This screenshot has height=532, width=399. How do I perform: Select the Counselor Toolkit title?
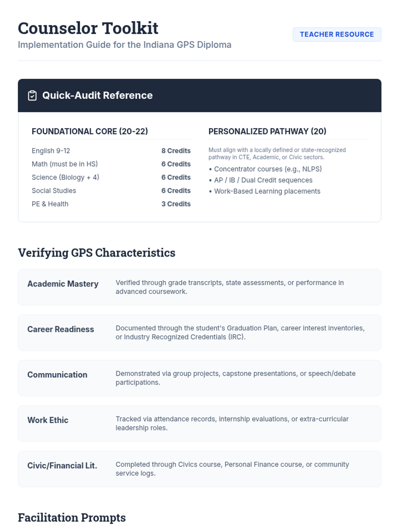pos(88,28)
